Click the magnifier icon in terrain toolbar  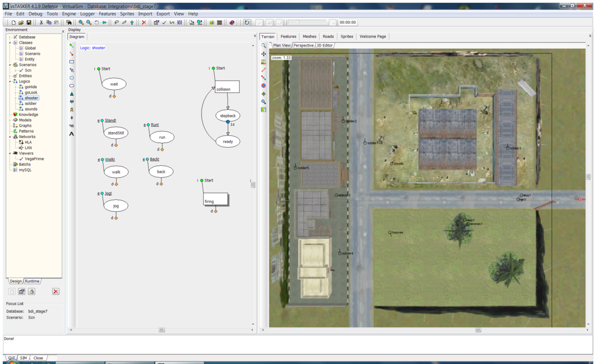264,46
